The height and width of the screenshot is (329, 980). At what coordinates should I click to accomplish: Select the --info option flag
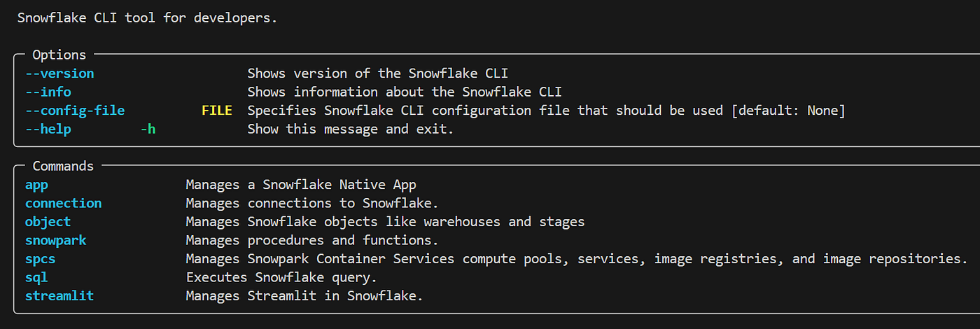point(48,92)
